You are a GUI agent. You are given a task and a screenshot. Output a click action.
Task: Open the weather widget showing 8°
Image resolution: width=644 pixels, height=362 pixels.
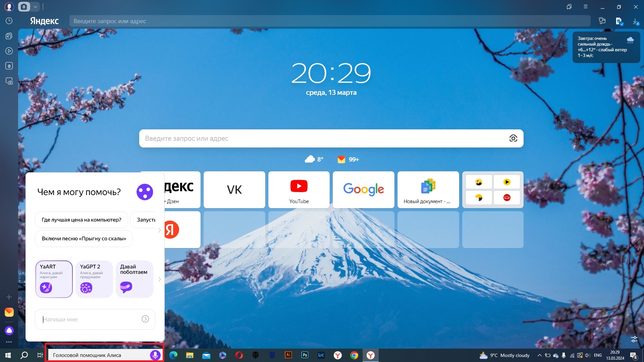tap(314, 159)
